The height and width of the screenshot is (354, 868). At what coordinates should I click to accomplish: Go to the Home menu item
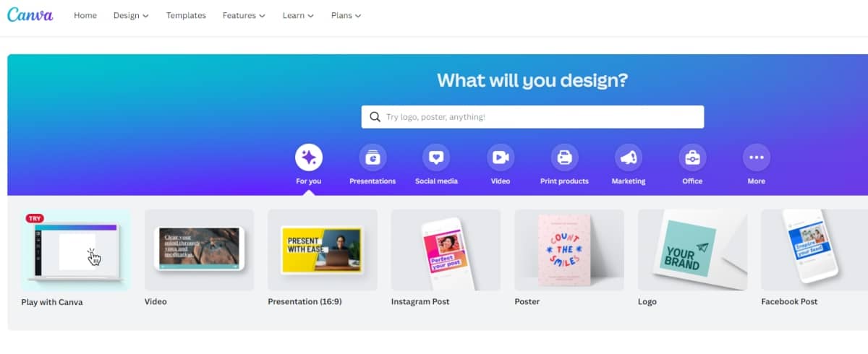85,15
